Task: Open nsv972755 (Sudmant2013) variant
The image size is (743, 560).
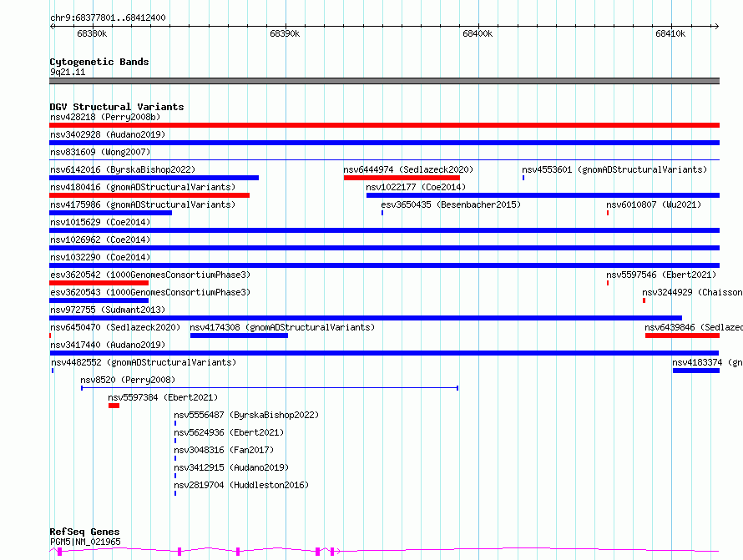Action: pyautogui.click(x=366, y=318)
